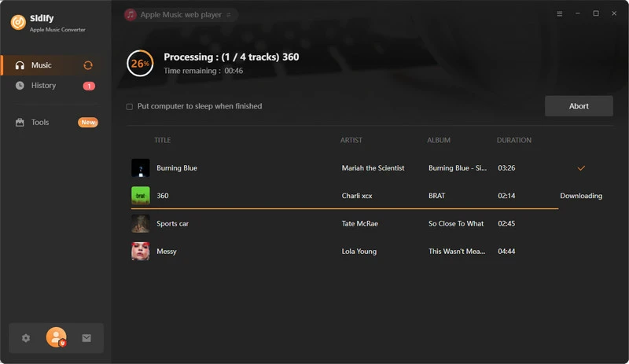Minimize the Sidify window
The height and width of the screenshot is (364, 629).
click(578, 13)
